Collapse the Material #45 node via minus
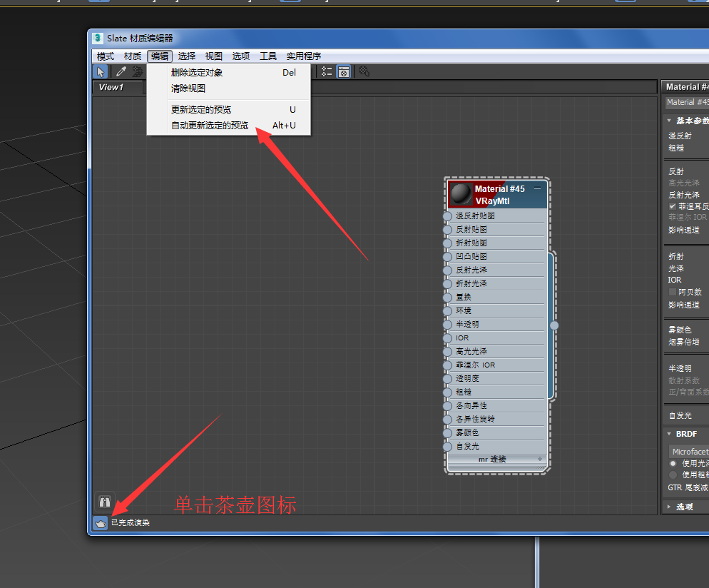 click(x=537, y=188)
